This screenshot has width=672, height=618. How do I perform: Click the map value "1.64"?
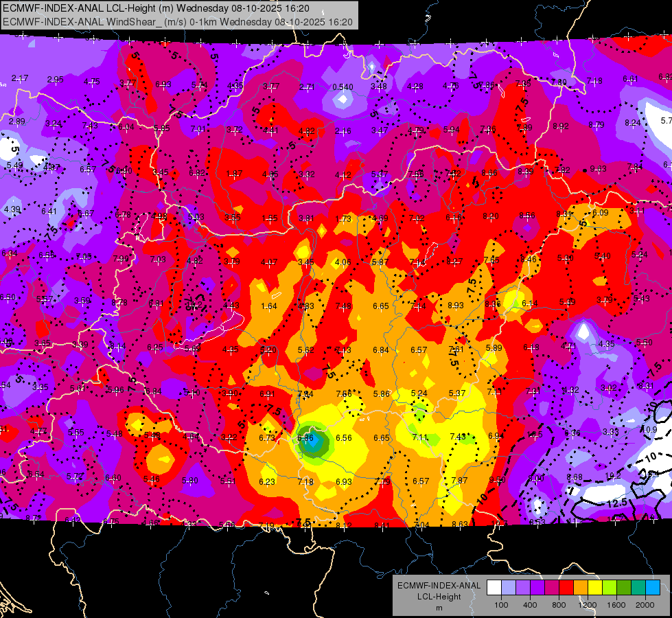click(268, 306)
